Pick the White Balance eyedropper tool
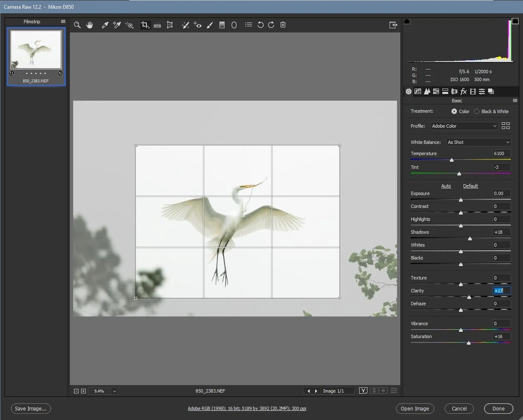Screen dimensions: 523x420 pos(105,25)
